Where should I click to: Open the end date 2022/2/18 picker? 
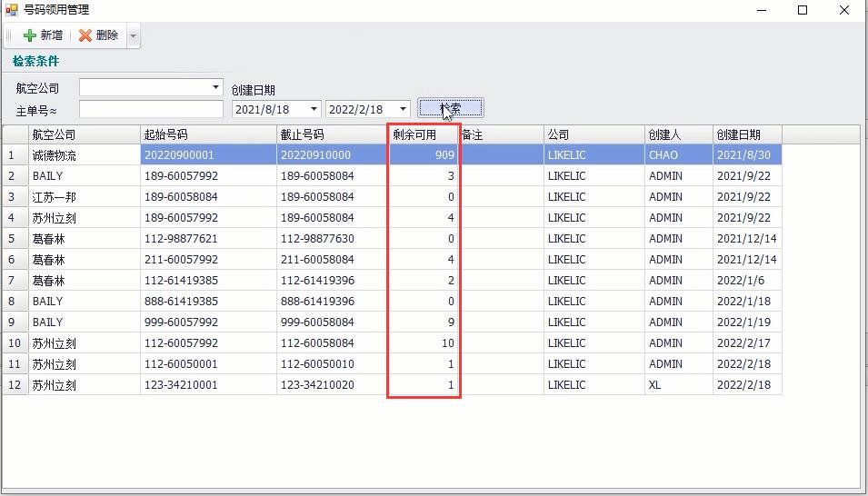pyautogui.click(x=403, y=109)
